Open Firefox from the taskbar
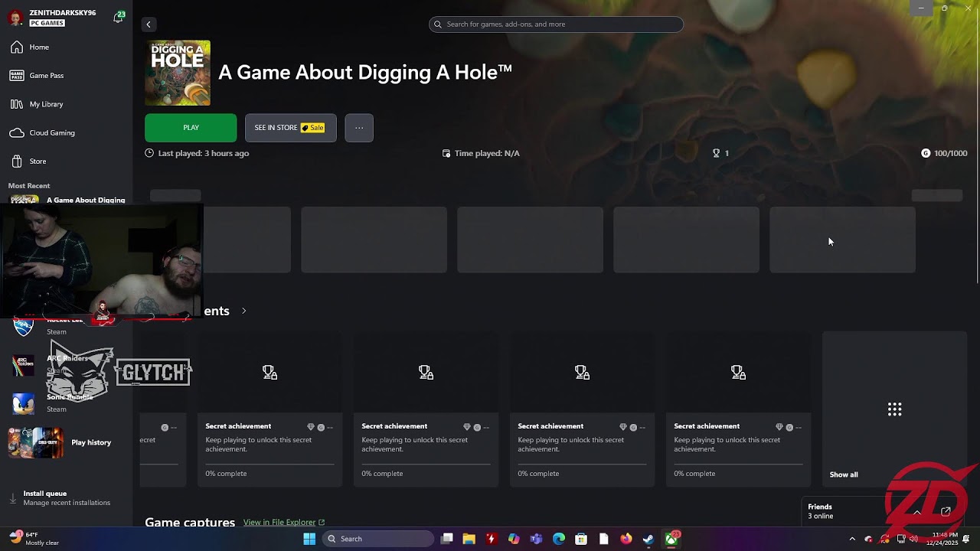The image size is (980, 551). (626, 539)
